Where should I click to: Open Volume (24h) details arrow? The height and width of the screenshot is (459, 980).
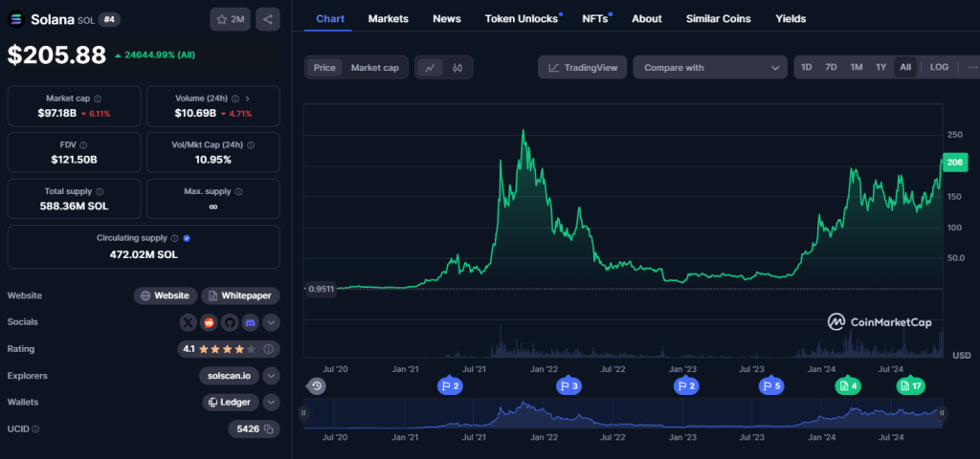(x=248, y=98)
